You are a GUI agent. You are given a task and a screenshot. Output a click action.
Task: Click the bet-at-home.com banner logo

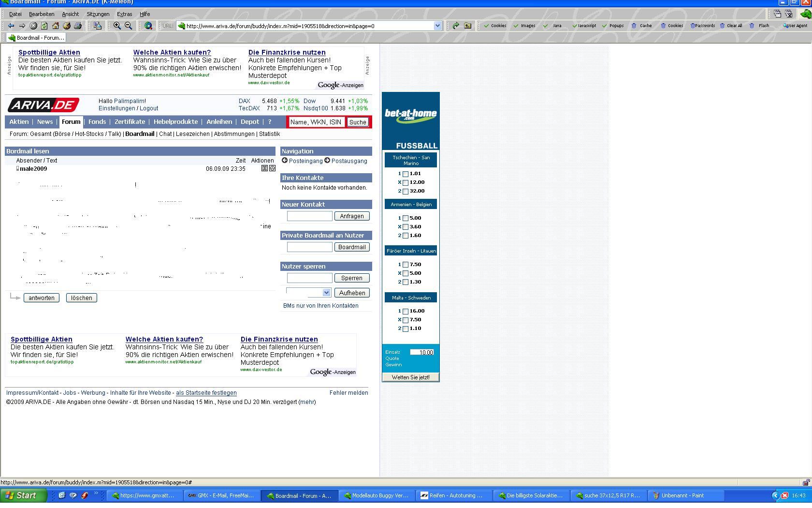[411, 115]
